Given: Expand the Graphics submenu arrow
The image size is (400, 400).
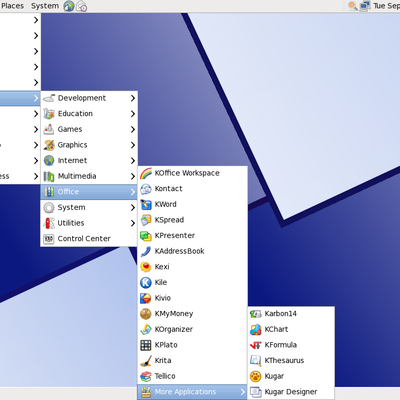Looking at the screenshot, I should coord(133,145).
